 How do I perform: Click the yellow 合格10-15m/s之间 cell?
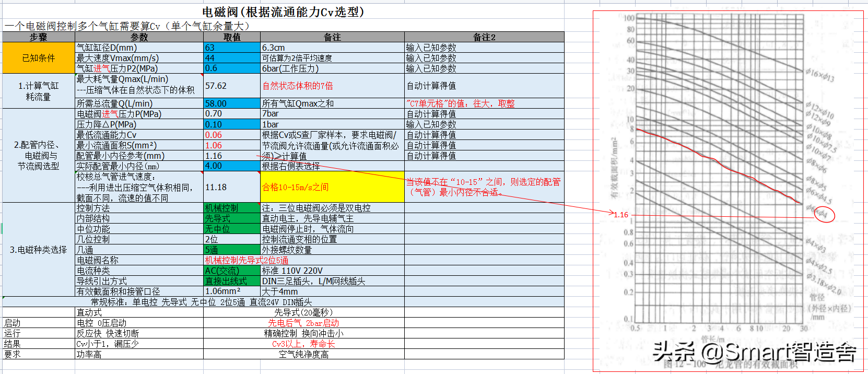(x=332, y=187)
